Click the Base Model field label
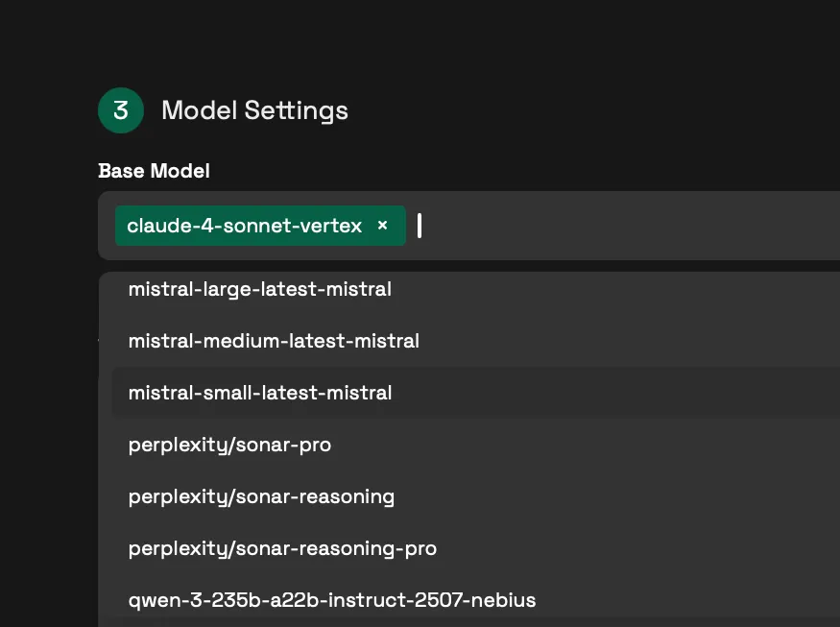The image size is (840, 627). [x=154, y=171]
